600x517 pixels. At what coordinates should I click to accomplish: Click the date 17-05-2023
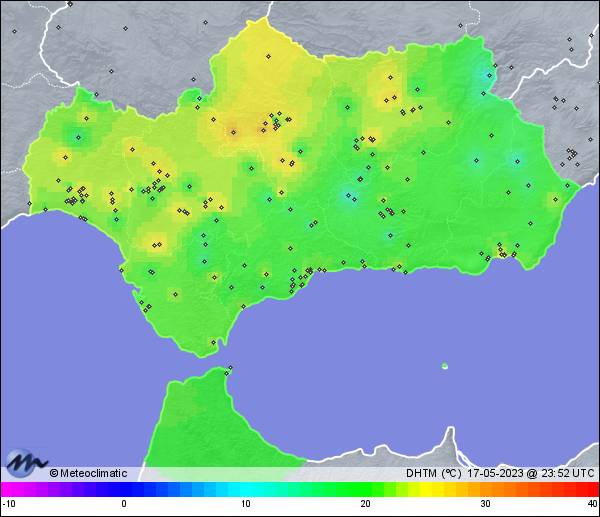pyautogui.click(x=495, y=473)
